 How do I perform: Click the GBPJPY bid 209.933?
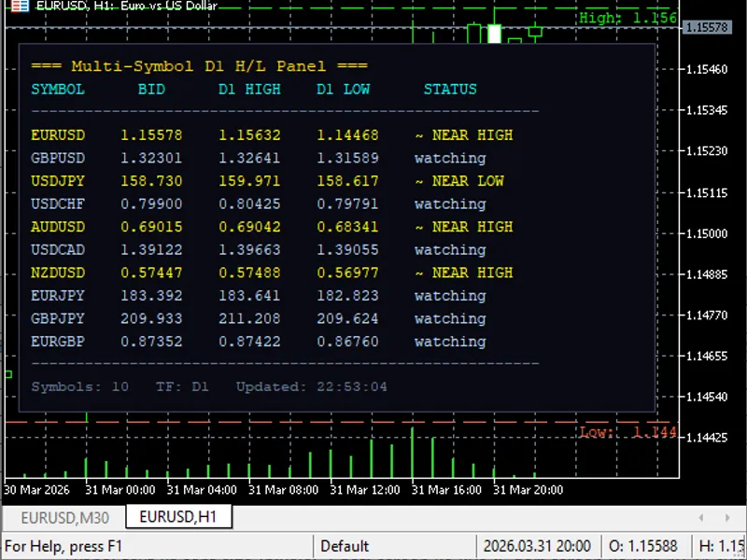(x=151, y=318)
